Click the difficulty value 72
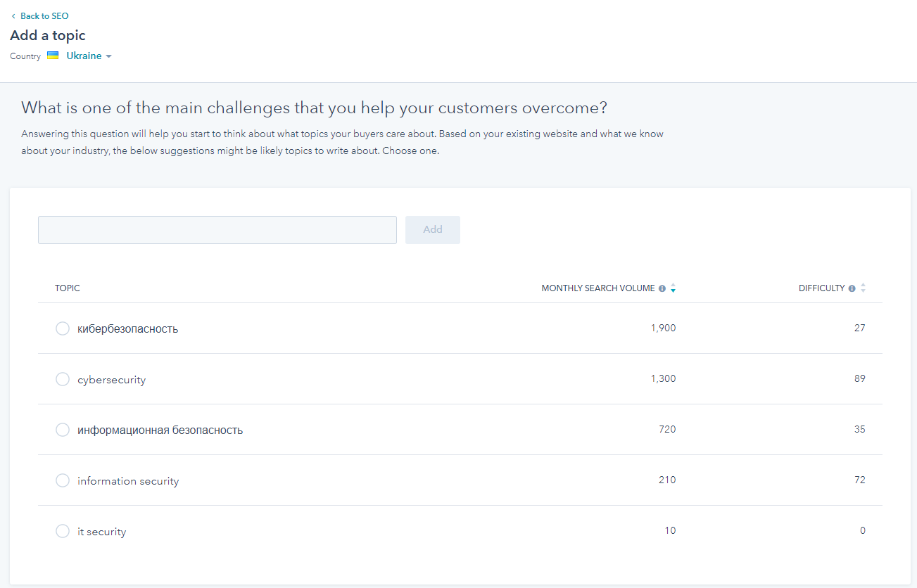This screenshot has width=917, height=588. [859, 480]
